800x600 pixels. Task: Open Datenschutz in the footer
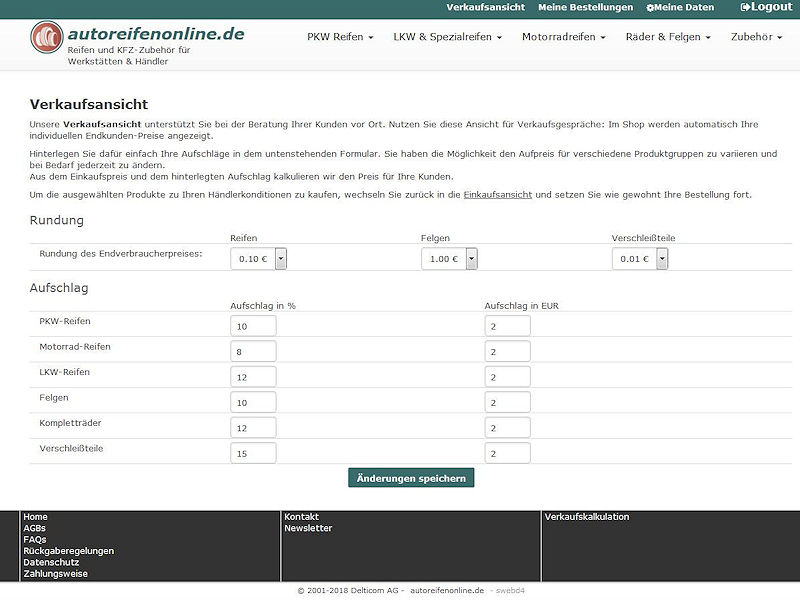pyautogui.click(x=51, y=562)
